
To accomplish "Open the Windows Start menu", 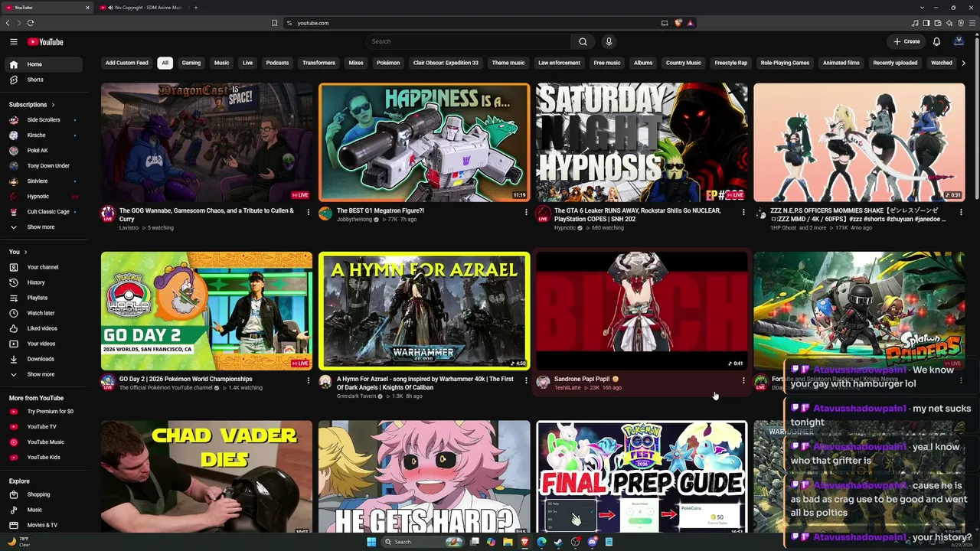I will click(x=371, y=542).
